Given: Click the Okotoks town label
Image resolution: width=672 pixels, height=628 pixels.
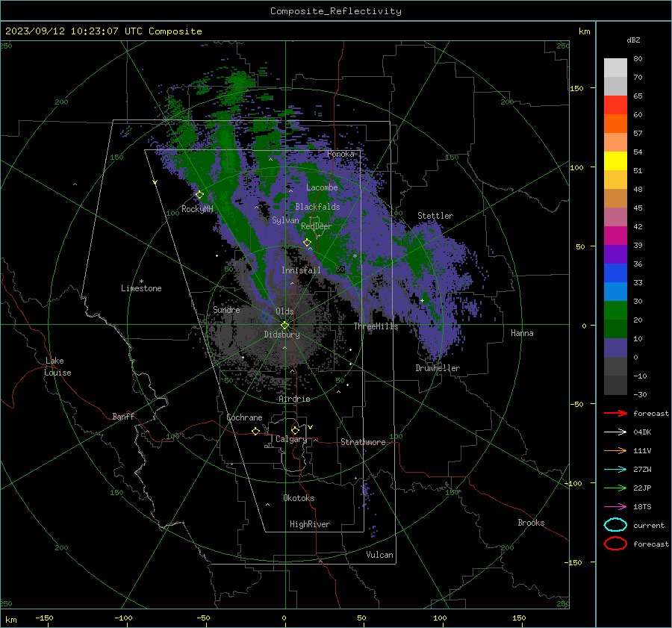Looking at the screenshot, I should tap(299, 498).
